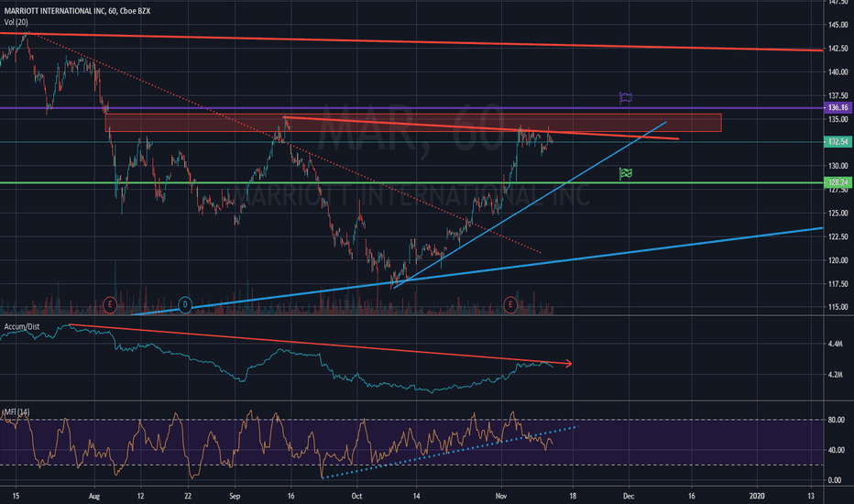The width and height of the screenshot is (854, 504).
Task: Click the 122.50 price axis value
Action: tap(838, 236)
